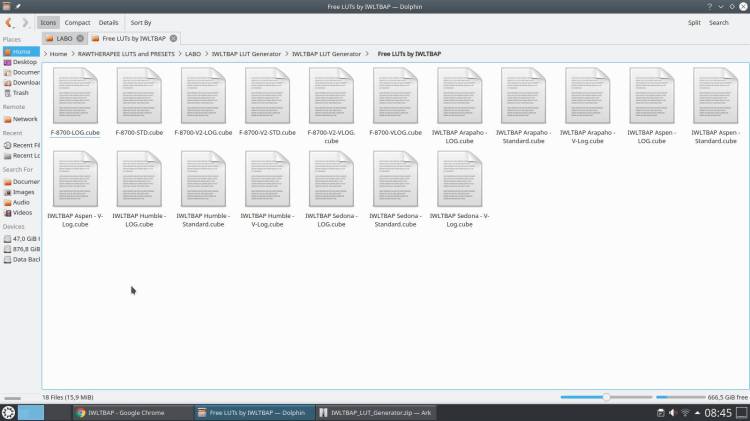This screenshot has width=750, height=421.
Task: Select the F-8700-STD.cube file icon
Action: pos(139,95)
